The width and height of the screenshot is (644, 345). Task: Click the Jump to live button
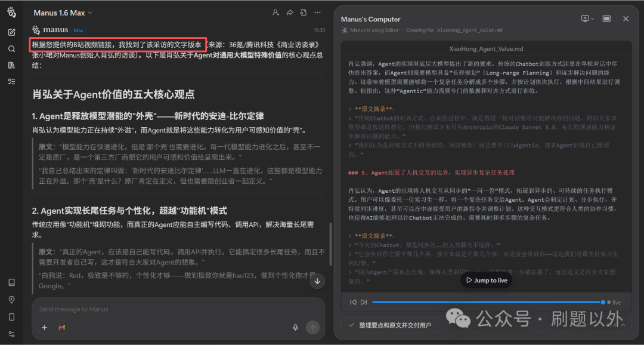(x=487, y=280)
